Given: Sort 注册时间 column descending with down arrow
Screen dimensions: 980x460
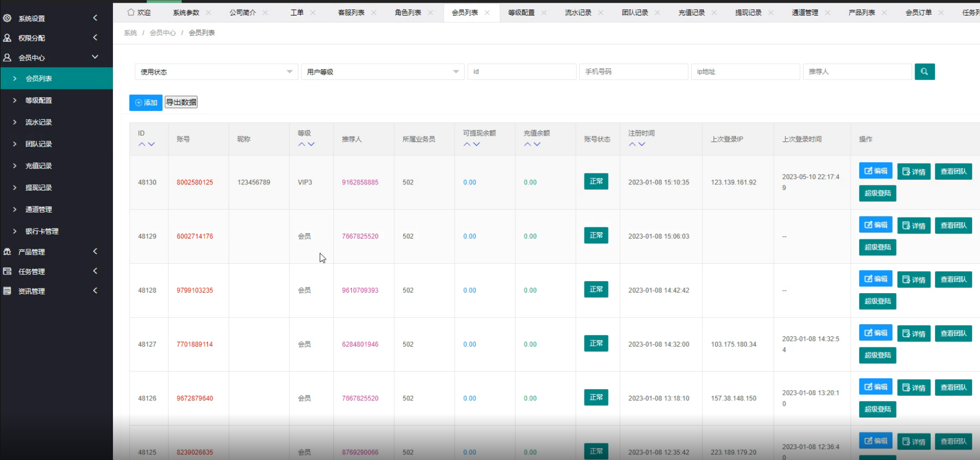Looking at the screenshot, I should tap(642, 145).
